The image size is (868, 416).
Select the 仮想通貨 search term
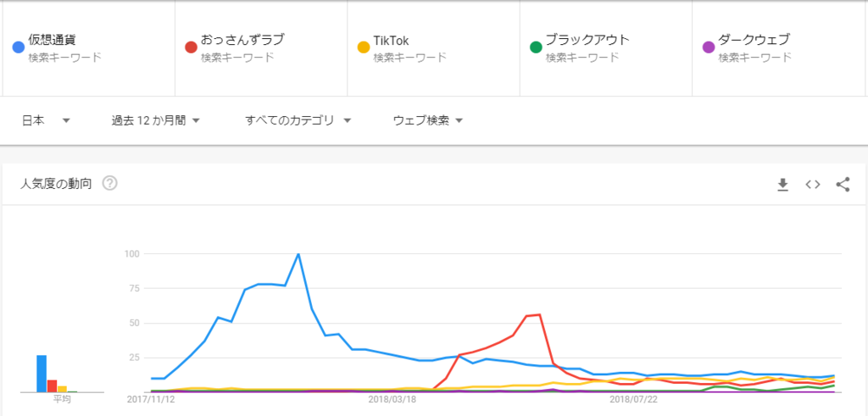click(52, 40)
